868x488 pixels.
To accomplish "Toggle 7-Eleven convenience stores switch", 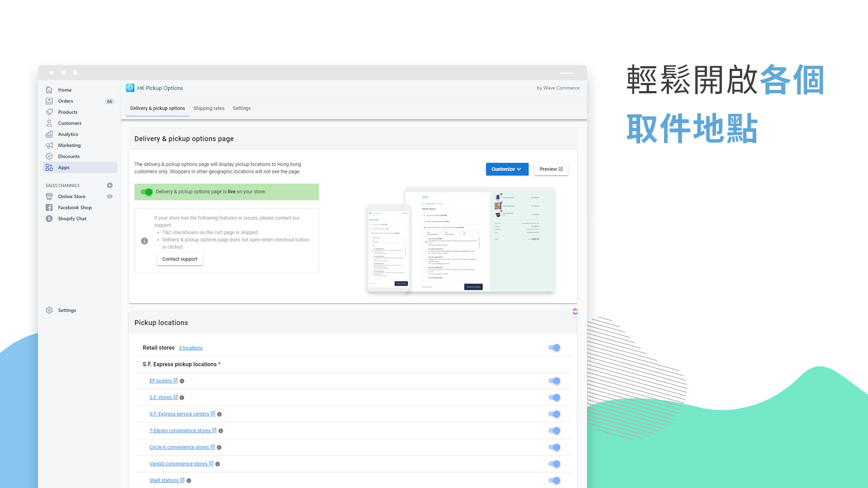I will [554, 431].
